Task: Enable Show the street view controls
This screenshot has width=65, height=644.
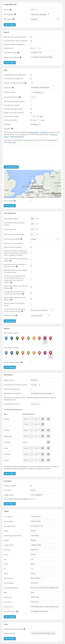Action: click(x=31, y=102)
